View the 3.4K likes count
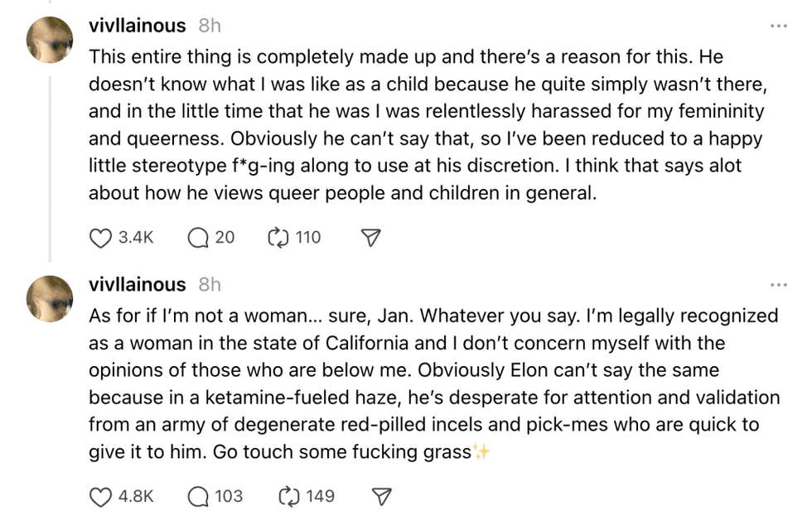812x521 pixels. coord(137,238)
